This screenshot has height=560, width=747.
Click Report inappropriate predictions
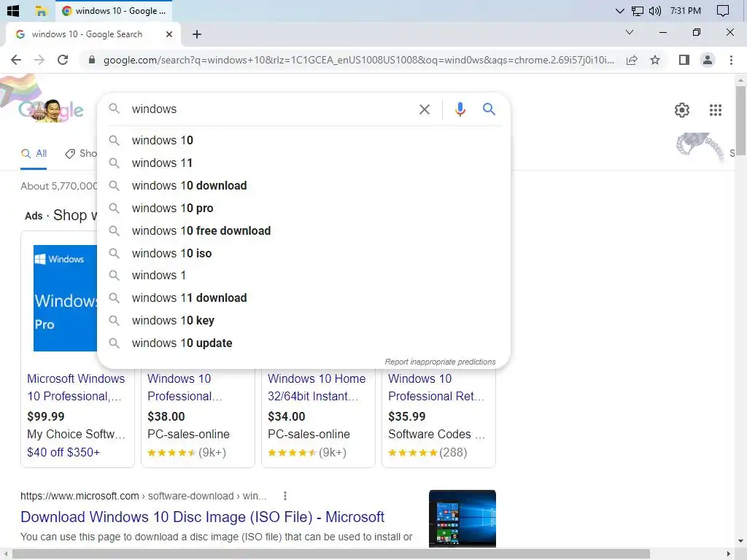(440, 362)
